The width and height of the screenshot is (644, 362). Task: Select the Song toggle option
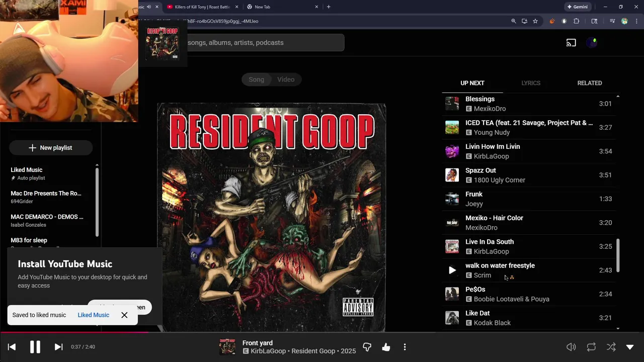click(256, 79)
